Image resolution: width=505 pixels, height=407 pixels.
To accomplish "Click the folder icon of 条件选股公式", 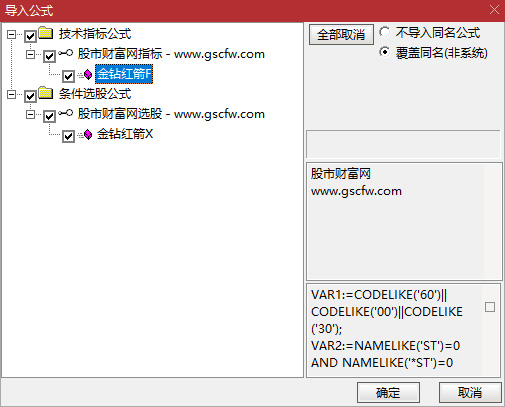I will 46,93.
